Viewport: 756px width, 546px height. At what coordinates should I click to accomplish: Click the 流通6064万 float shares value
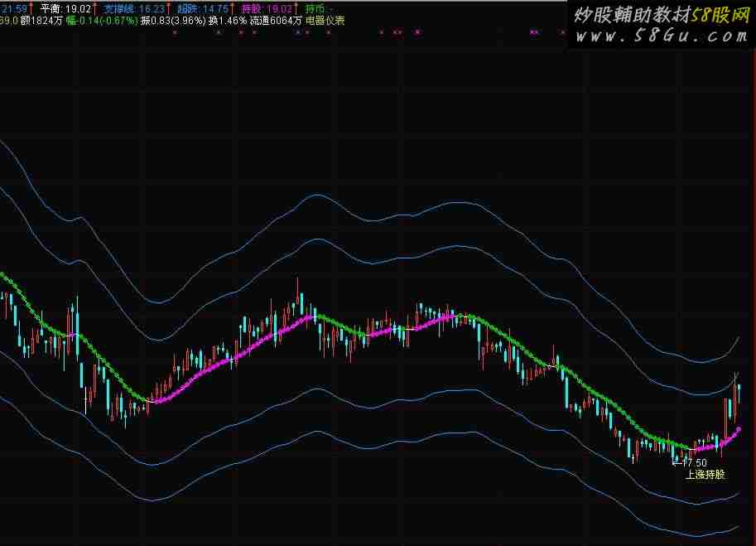[x=276, y=21]
